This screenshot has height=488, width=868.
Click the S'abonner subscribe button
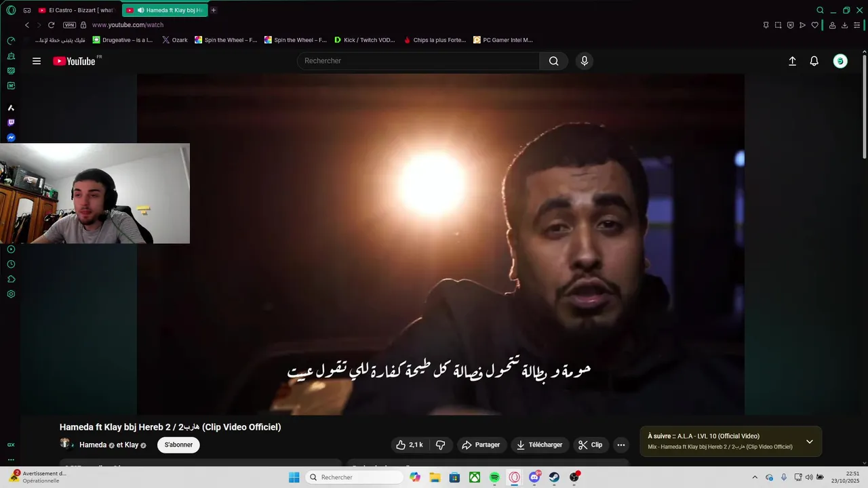point(178,445)
